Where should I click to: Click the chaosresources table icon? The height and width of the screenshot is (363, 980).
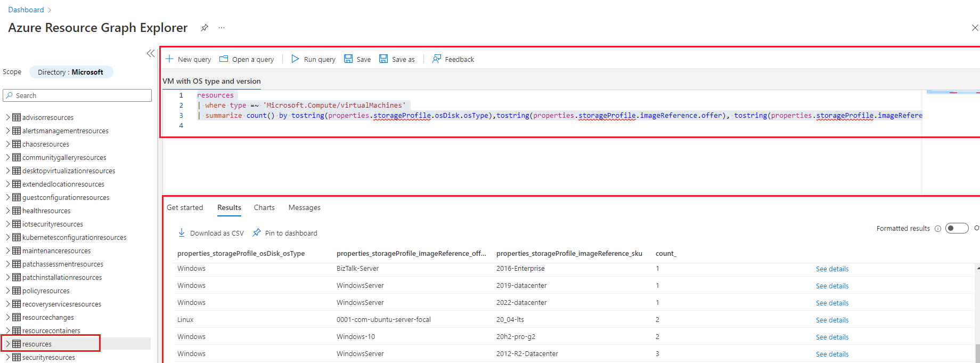point(17,144)
